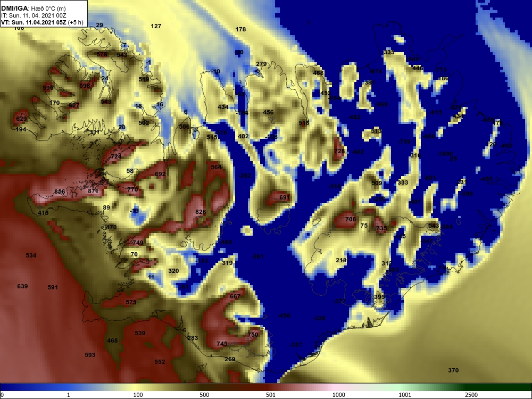
Task: Click the map value 639
Action: 22,286
